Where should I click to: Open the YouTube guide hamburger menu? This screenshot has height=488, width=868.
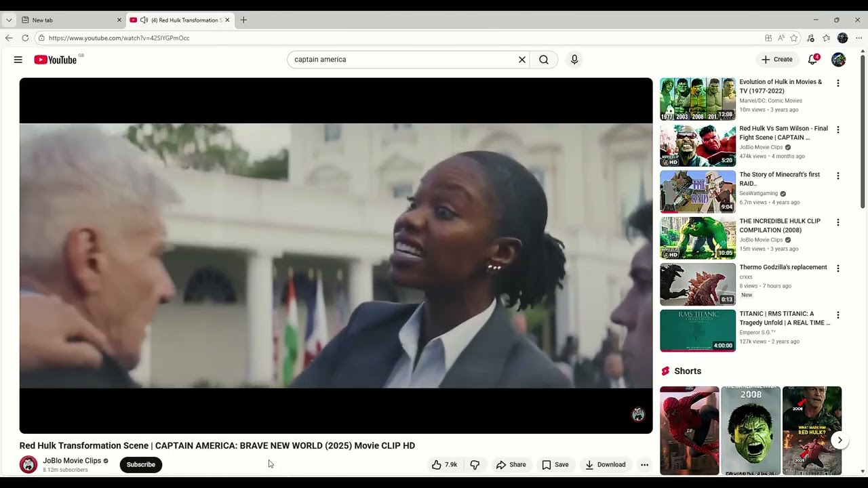pos(18,60)
